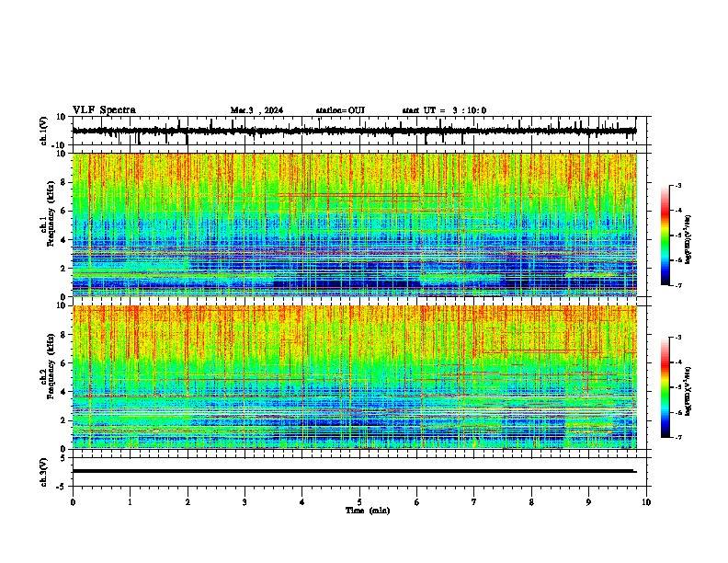Viewport: 728px width, 563px height.
Task: Select the ch.3 flat voltage trace
Action: pos(355,471)
